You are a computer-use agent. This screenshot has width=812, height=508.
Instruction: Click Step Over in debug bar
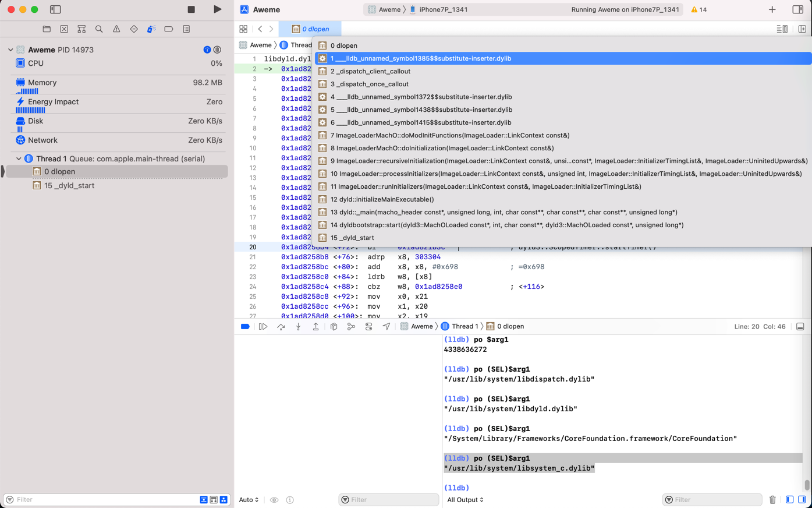pos(281,327)
